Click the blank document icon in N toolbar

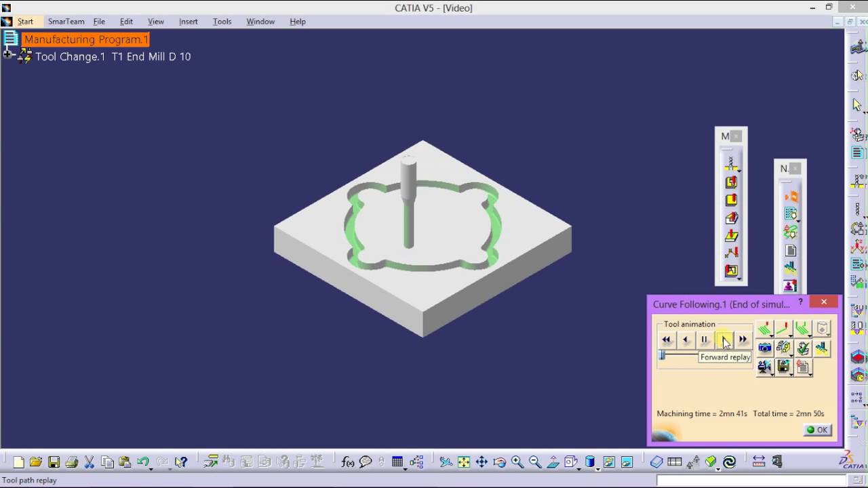790,250
